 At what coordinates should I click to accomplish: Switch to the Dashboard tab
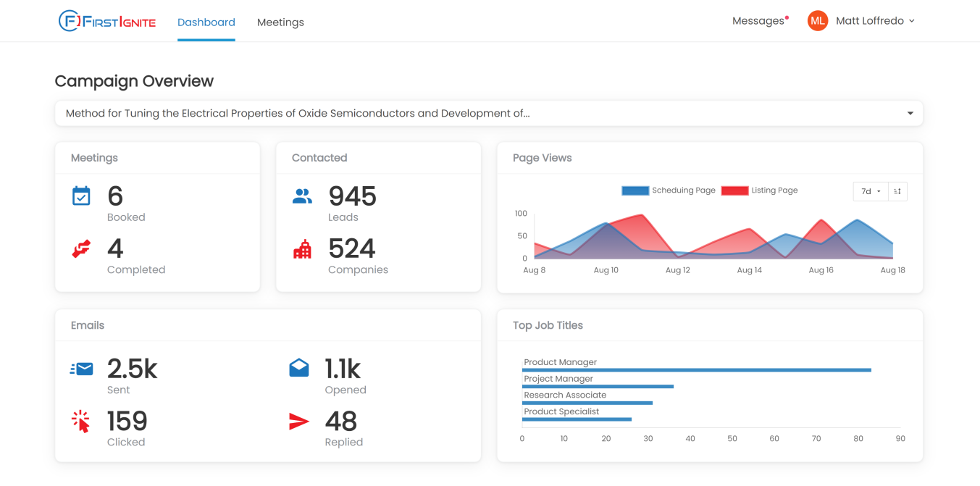(206, 22)
